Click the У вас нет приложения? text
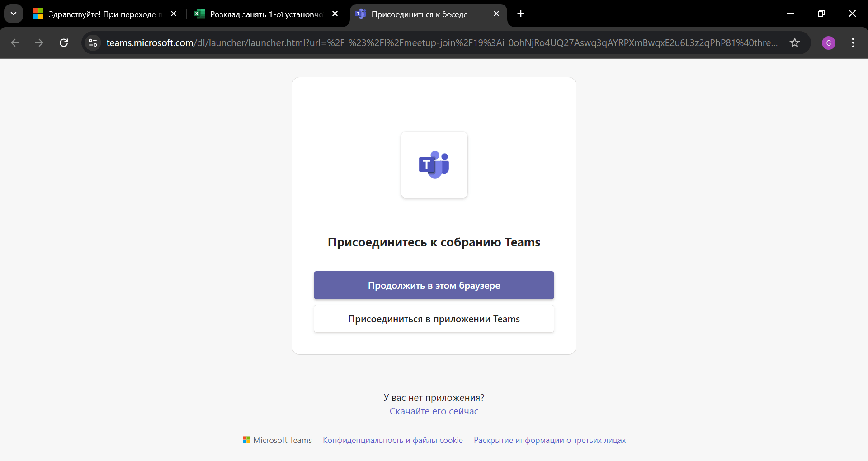The image size is (868, 461). tap(434, 398)
